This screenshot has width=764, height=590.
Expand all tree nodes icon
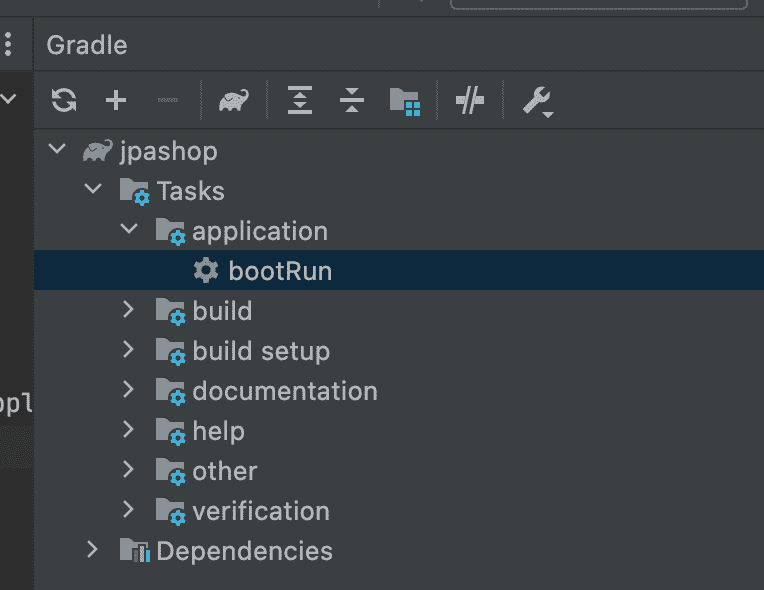[300, 100]
